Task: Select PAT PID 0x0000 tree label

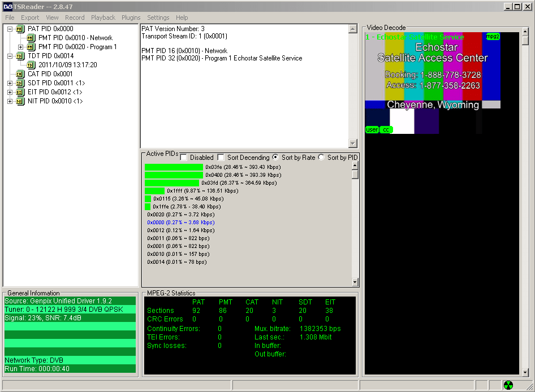Action: pos(50,29)
